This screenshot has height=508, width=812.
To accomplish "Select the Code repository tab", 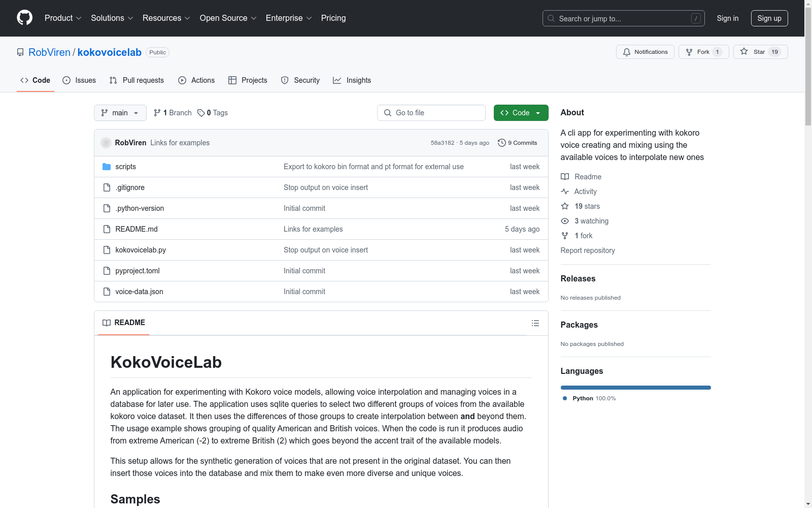I will pyautogui.click(x=36, y=80).
